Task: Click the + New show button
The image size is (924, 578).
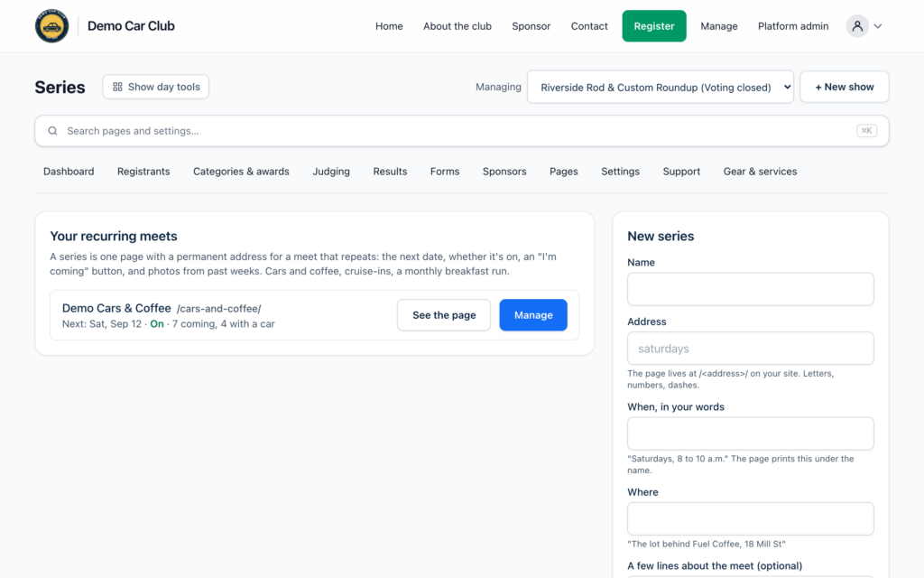Action: pyautogui.click(x=845, y=88)
